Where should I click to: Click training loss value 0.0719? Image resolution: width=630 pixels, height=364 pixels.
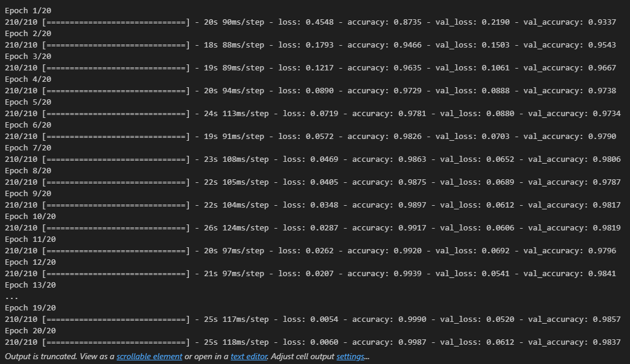coord(324,114)
